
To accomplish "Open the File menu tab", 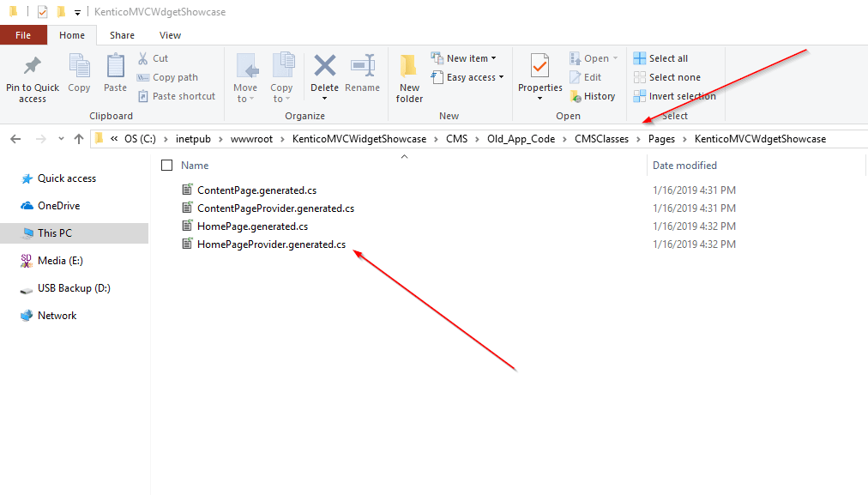I will tap(23, 35).
